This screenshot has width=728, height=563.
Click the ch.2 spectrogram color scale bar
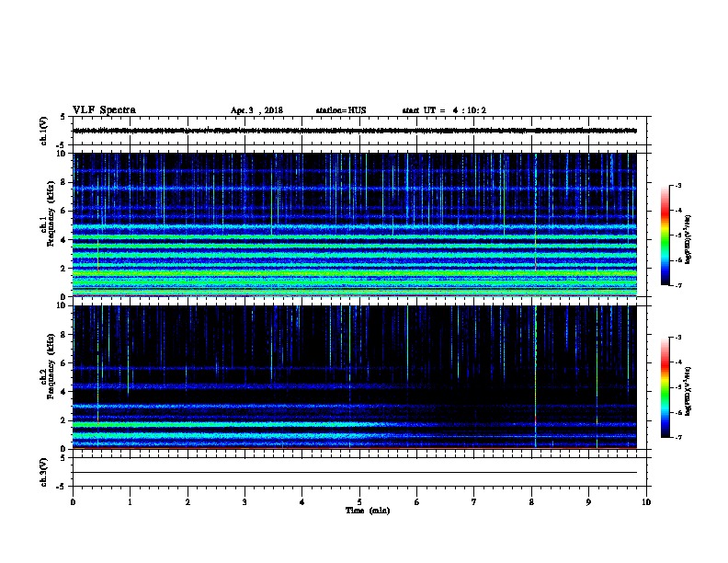665,387
